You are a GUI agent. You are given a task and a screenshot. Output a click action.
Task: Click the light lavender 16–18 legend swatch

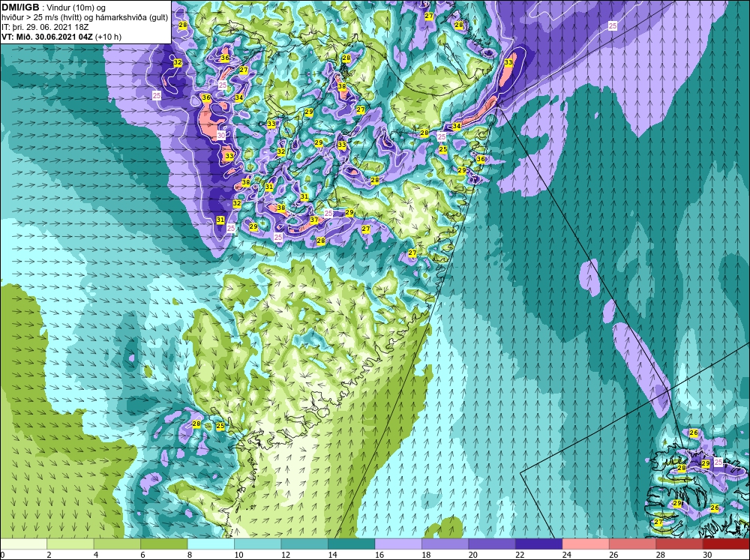pyautogui.click(x=398, y=544)
